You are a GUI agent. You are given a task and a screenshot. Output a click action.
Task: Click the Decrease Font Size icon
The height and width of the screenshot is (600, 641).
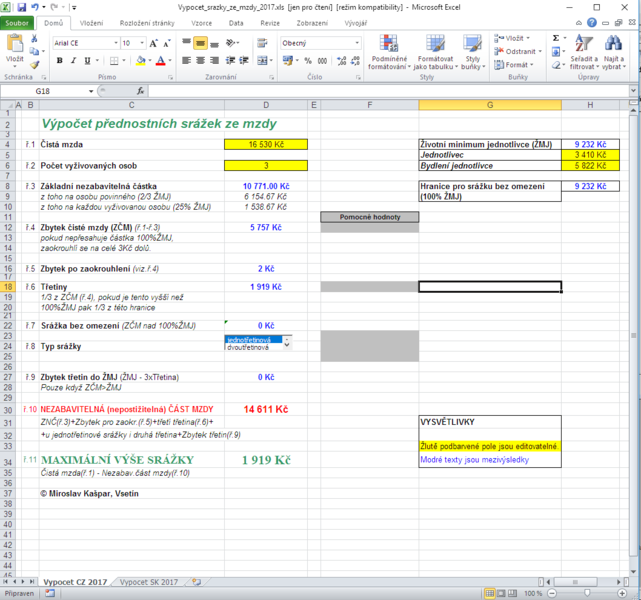pos(167,43)
